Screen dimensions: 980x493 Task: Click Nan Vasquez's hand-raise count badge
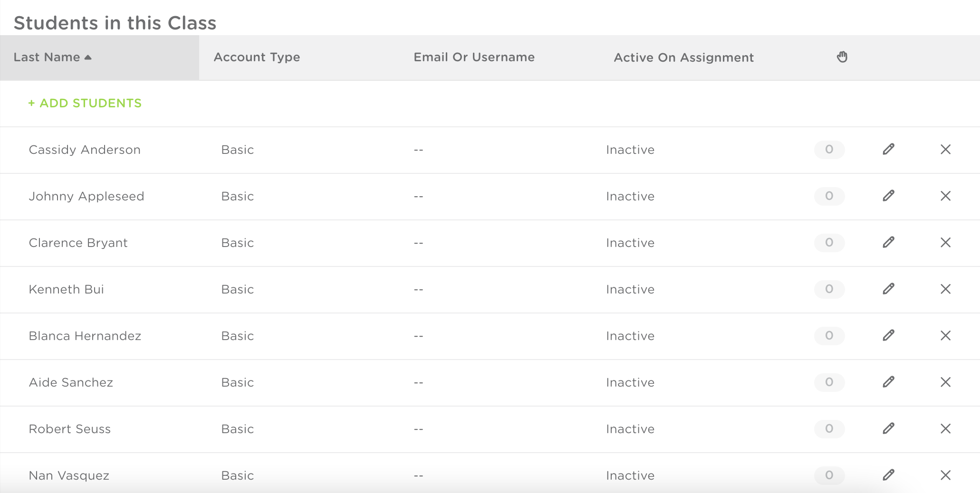pyautogui.click(x=829, y=475)
